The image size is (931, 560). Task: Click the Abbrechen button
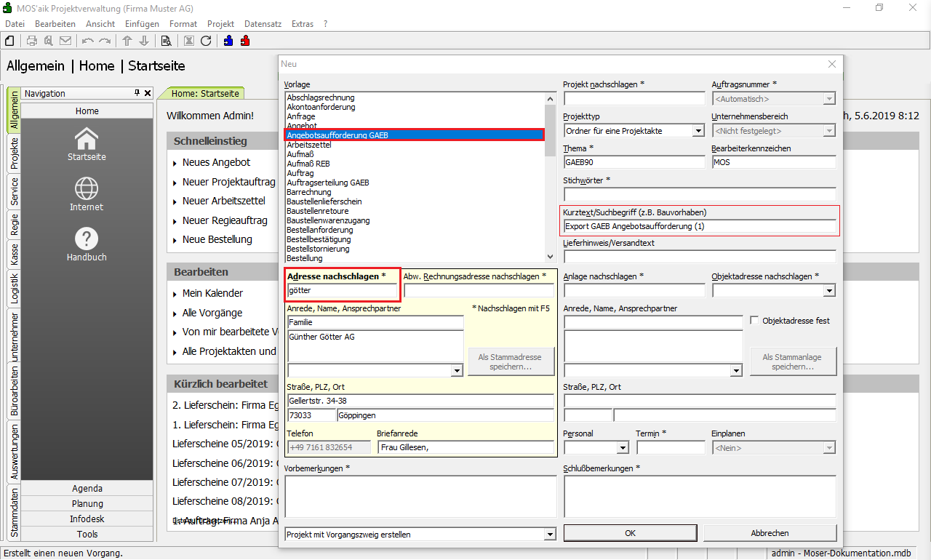click(x=770, y=533)
